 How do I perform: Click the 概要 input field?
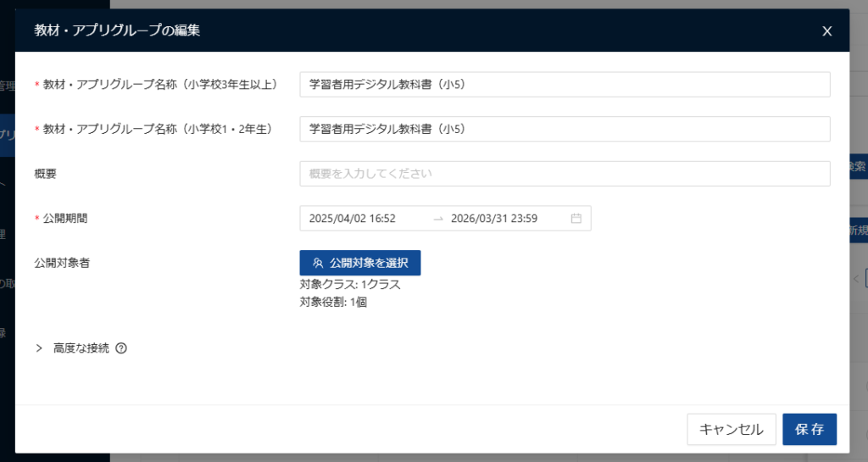tap(565, 174)
